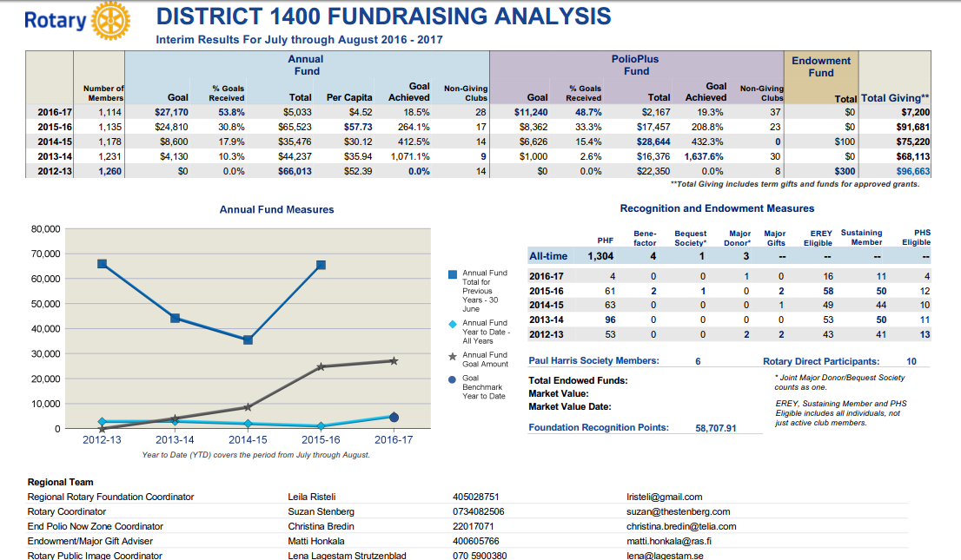The image size is (961, 560).
Task: Click the 2012-13 square data point on chart
Action: click(x=103, y=264)
